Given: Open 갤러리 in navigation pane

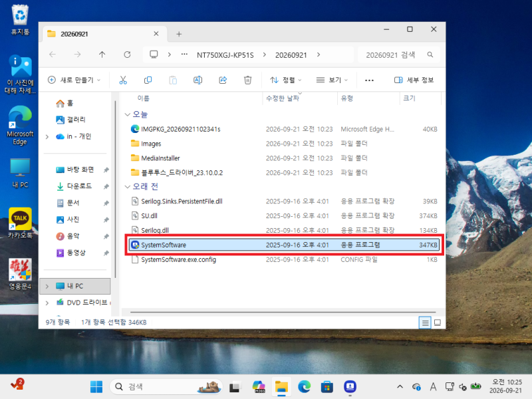Looking at the screenshot, I should (x=70, y=120).
